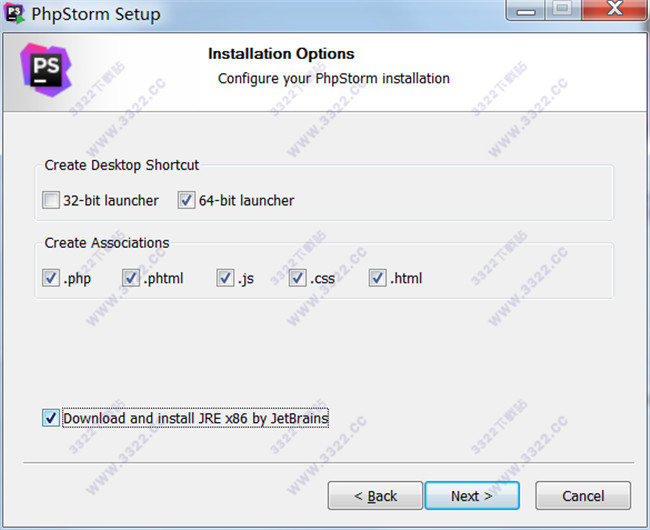Click the Installation Options heading

pyautogui.click(x=281, y=54)
